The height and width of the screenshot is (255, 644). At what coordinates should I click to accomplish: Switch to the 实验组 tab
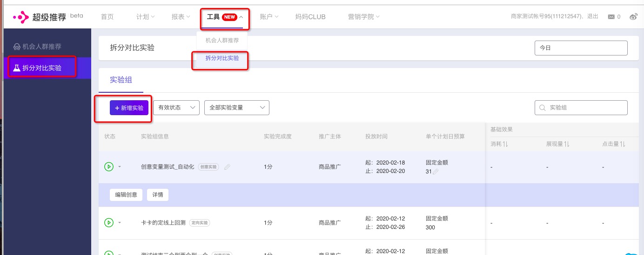121,80
